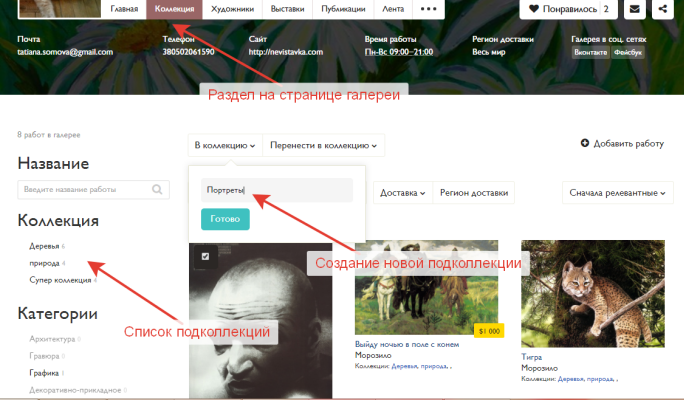
Task: Expand the В коллекцию dropdown
Action: pyautogui.click(x=224, y=145)
